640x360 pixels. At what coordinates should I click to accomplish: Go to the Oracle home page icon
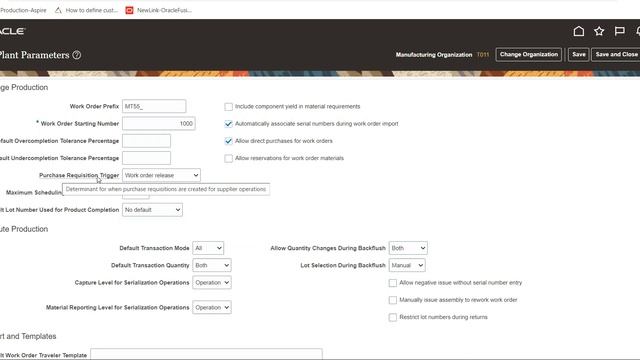pyautogui.click(x=578, y=31)
